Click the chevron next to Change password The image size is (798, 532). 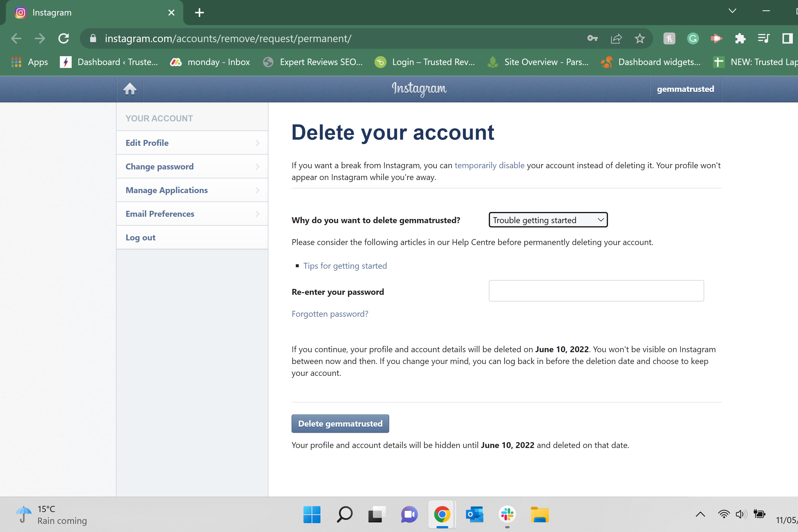(x=258, y=166)
